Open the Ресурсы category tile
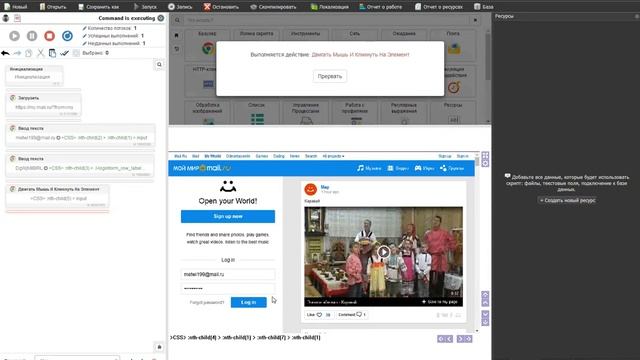This screenshot has width=640, height=360. coord(453,113)
